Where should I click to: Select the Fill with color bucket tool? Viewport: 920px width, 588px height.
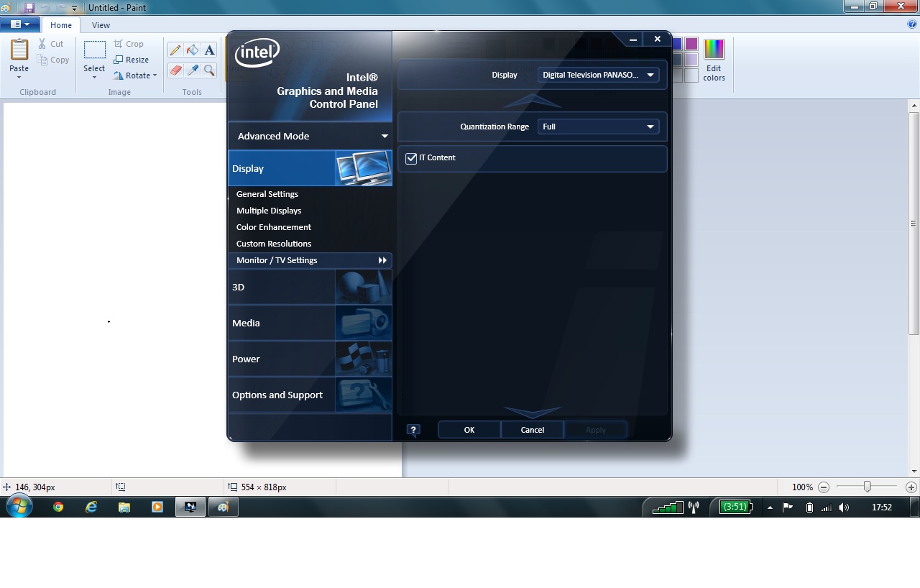tap(192, 50)
